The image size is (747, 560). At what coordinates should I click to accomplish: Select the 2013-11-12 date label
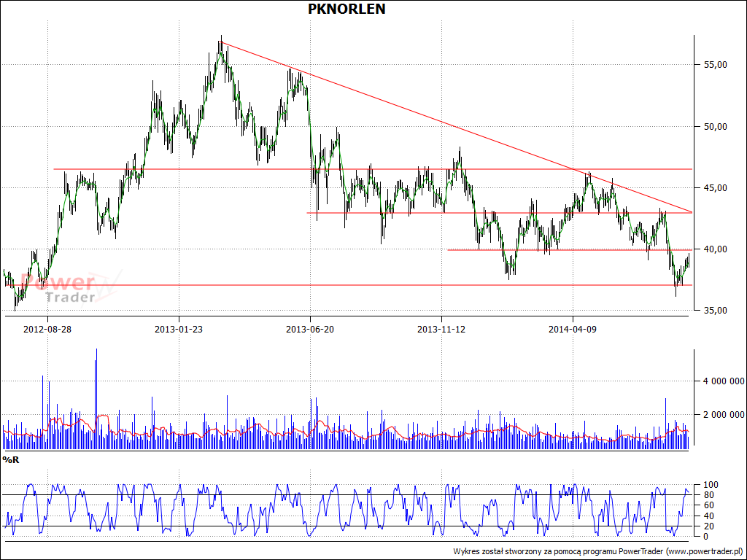441,329
